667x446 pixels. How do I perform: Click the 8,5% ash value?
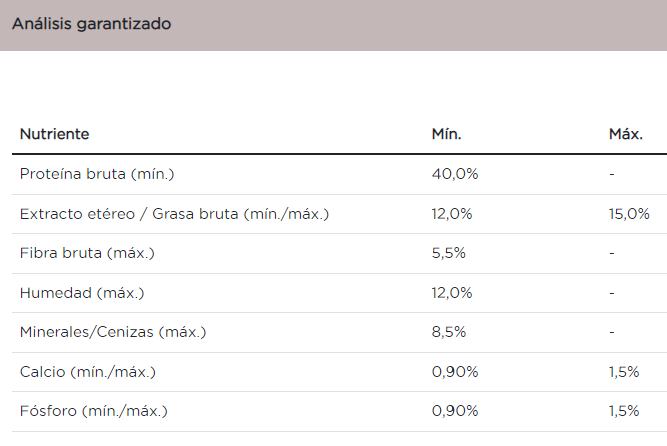pos(449,332)
